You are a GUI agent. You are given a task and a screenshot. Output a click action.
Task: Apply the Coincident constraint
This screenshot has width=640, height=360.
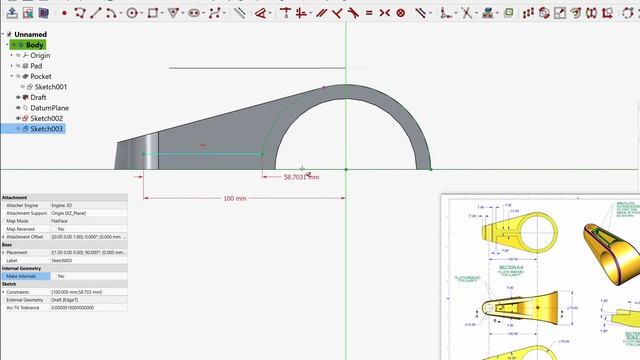point(285,13)
